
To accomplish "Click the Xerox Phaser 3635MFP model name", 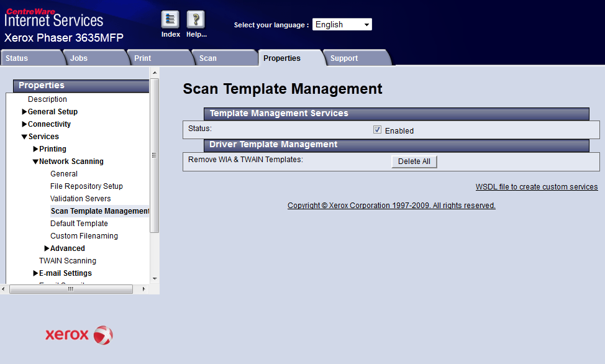I will coord(63,38).
